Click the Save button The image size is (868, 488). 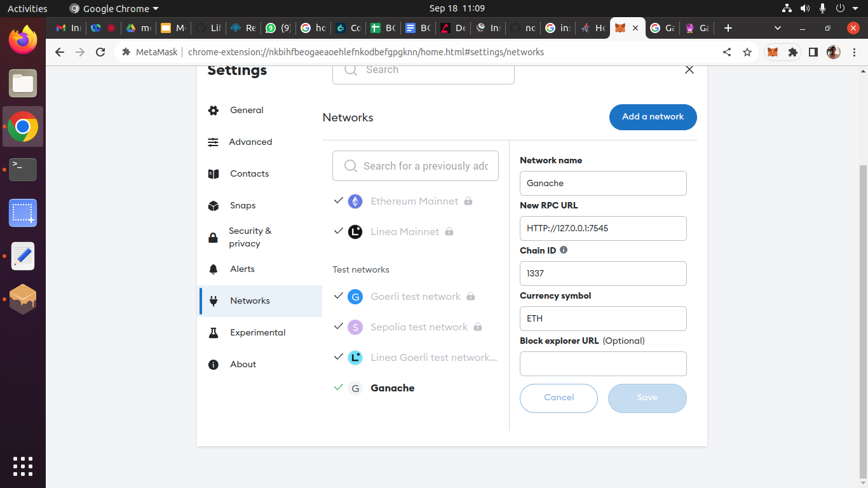[x=647, y=398]
